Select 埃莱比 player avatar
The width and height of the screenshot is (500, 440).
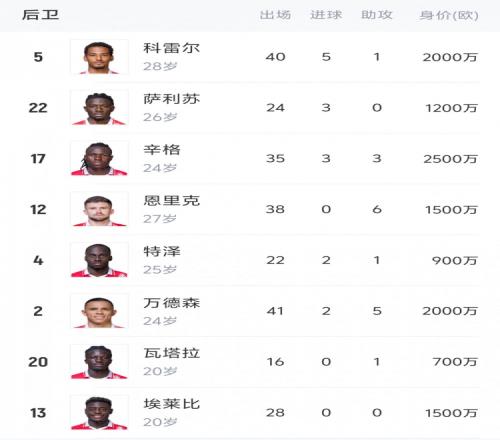[99, 413]
